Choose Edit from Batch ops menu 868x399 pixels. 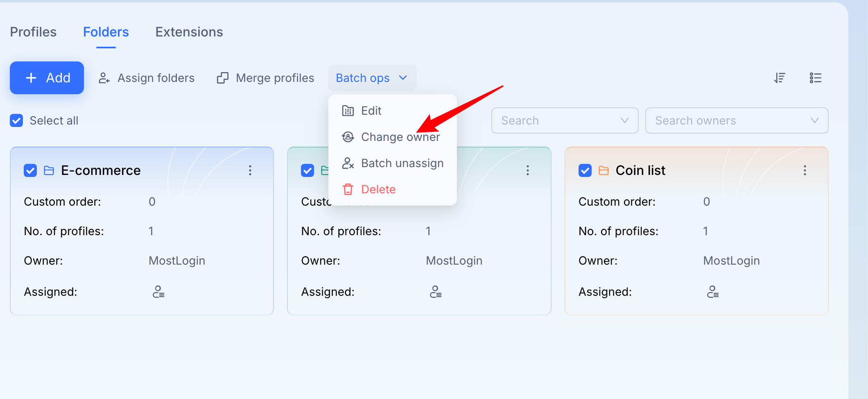point(392,111)
